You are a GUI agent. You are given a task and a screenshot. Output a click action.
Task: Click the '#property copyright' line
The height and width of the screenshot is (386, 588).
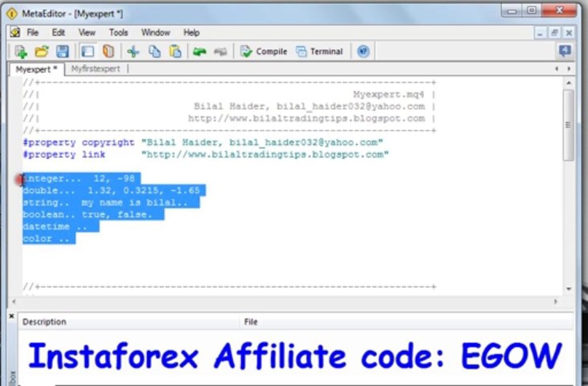[203, 143]
